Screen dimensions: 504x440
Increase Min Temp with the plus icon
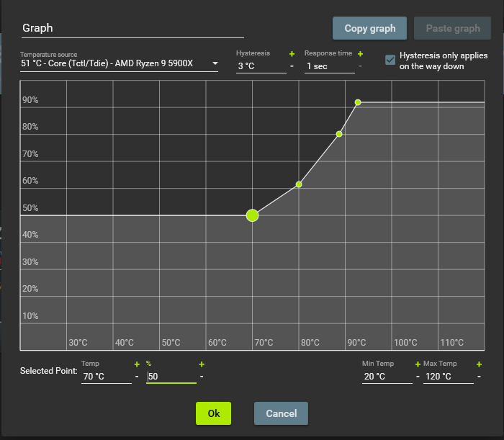418,364
